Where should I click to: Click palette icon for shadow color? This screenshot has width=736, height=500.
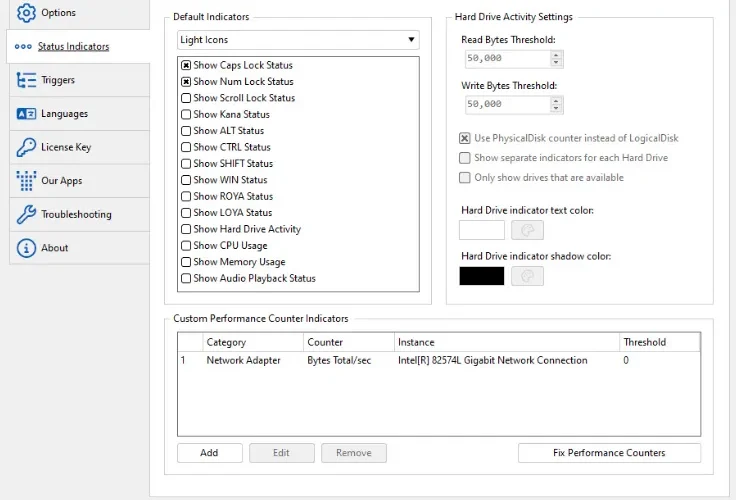(x=527, y=276)
